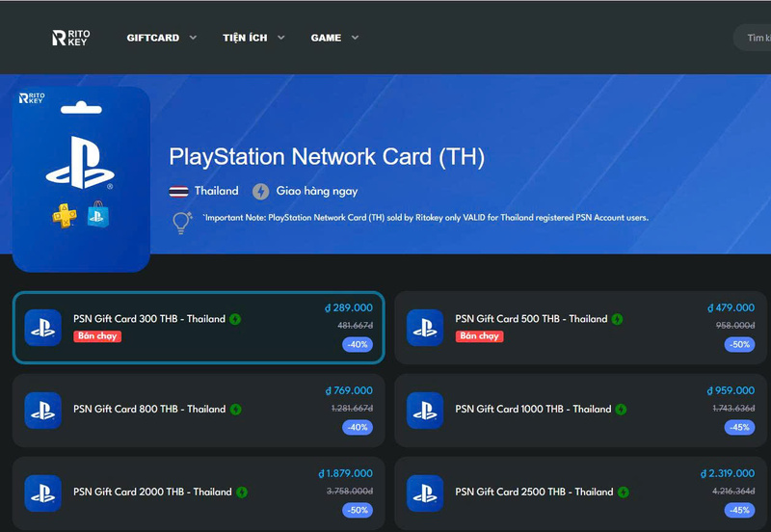Click the -40% badge on 800 THB card
Image resolution: width=771 pixels, height=532 pixels.
pos(358,427)
